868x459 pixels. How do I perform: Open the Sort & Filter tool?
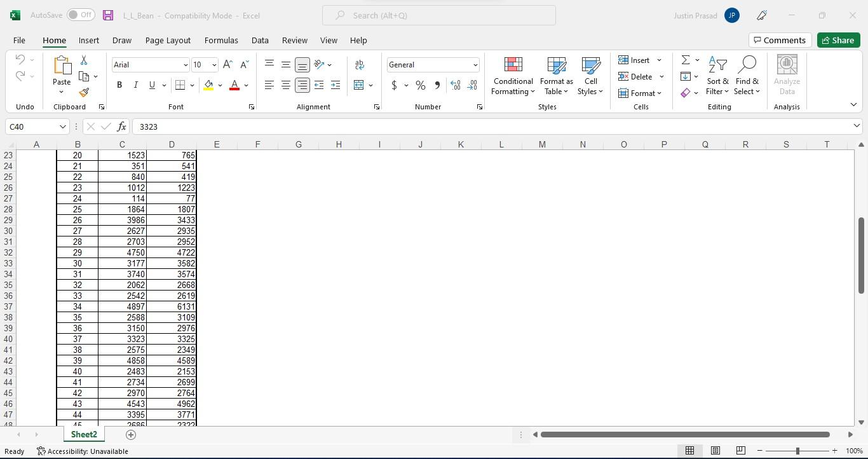coord(717,76)
